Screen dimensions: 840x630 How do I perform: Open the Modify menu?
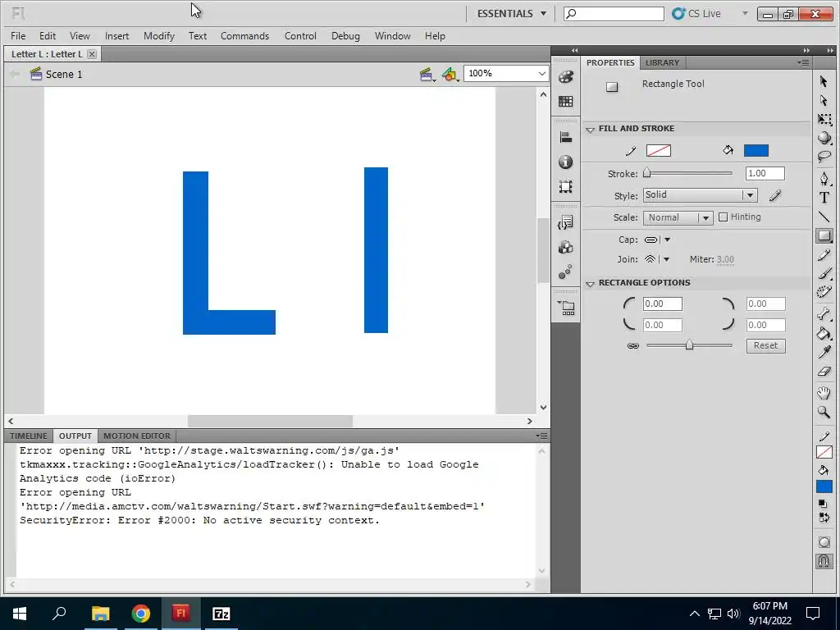158,36
